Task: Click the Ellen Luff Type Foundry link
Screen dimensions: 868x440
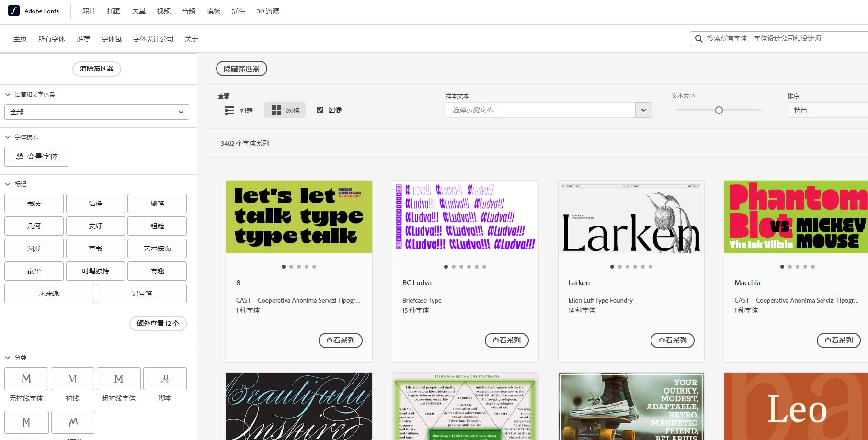Action: pos(601,301)
